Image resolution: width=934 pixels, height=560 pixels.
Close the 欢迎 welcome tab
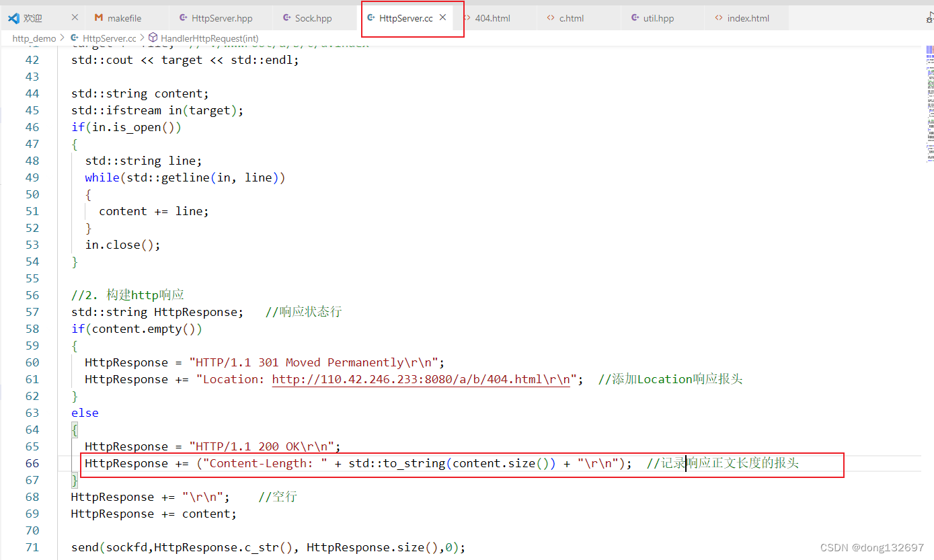coord(75,17)
